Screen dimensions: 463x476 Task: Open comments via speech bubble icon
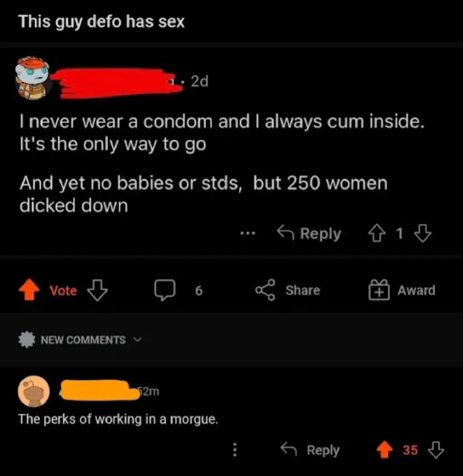(165, 290)
